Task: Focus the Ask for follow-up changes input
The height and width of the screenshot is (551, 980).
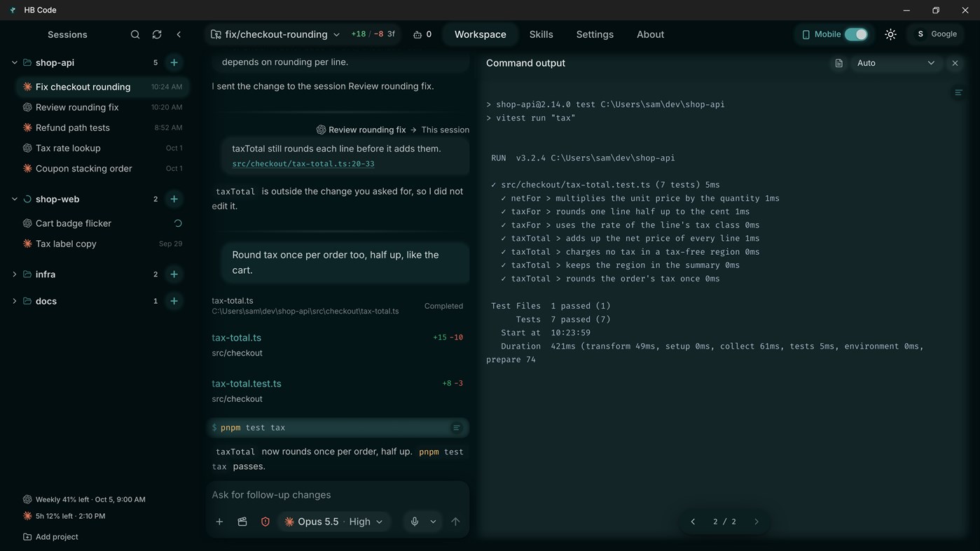Action: (337, 495)
